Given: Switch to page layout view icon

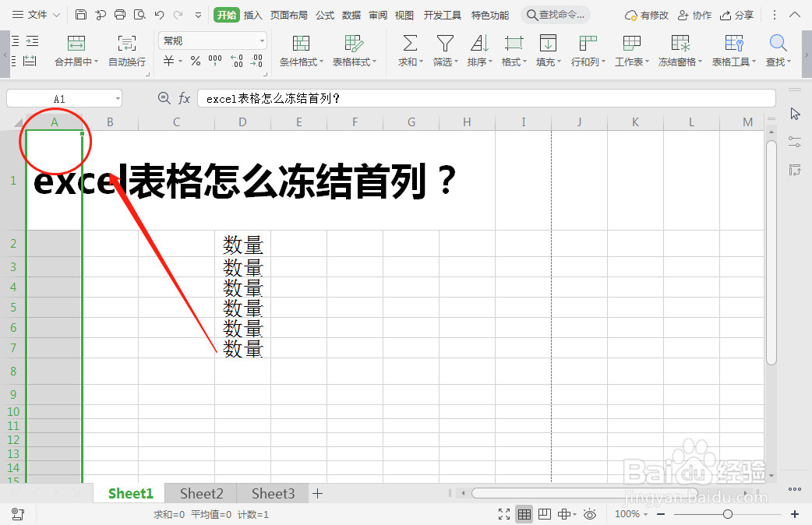Looking at the screenshot, I should (544, 514).
